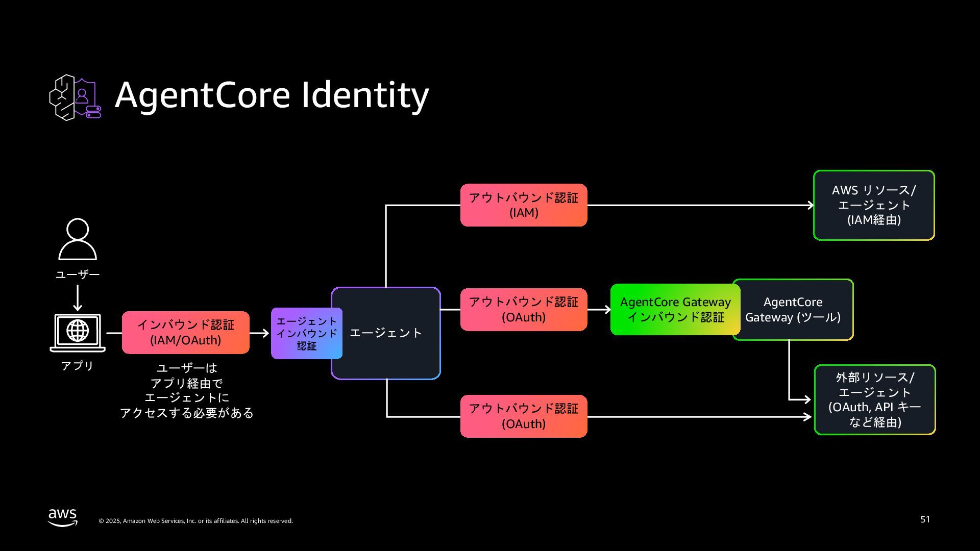Click the purple エージェントインバウンド認証 box
Image resolution: width=980 pixels, height=551 pixels.
click(306, 333)
